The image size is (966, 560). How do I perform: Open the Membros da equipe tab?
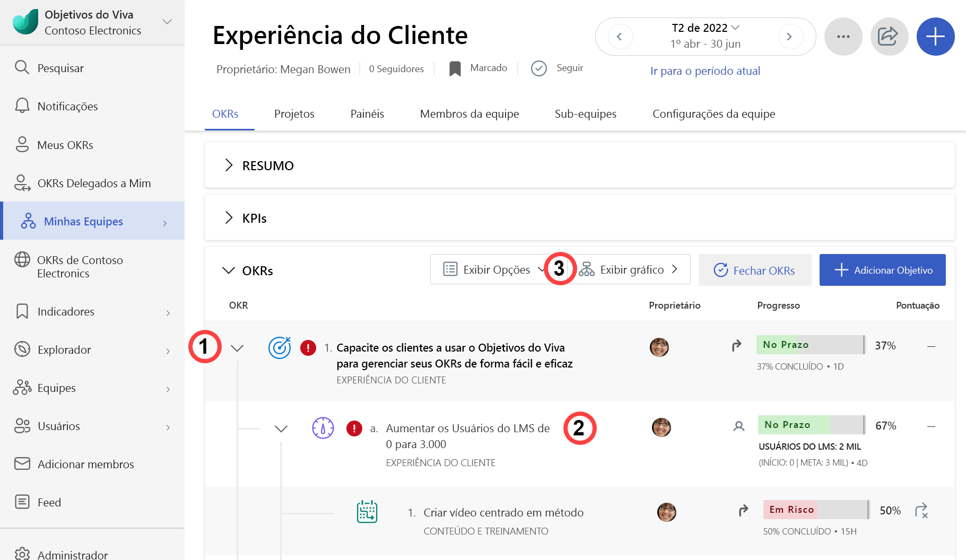(x=469, y=113)
